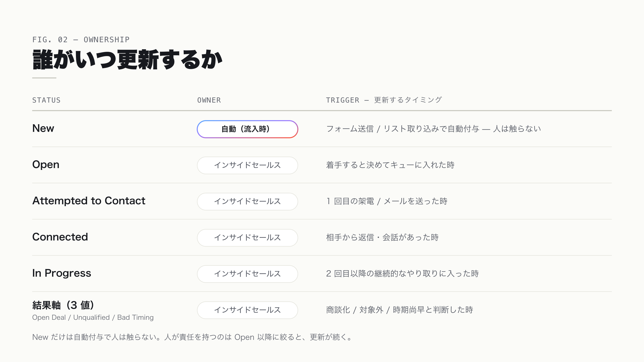Click the text 着手すると決めてキューに入れた時
Image resolution: width=644 pixels, height=362 pixels.
click(x=390, y=165)
